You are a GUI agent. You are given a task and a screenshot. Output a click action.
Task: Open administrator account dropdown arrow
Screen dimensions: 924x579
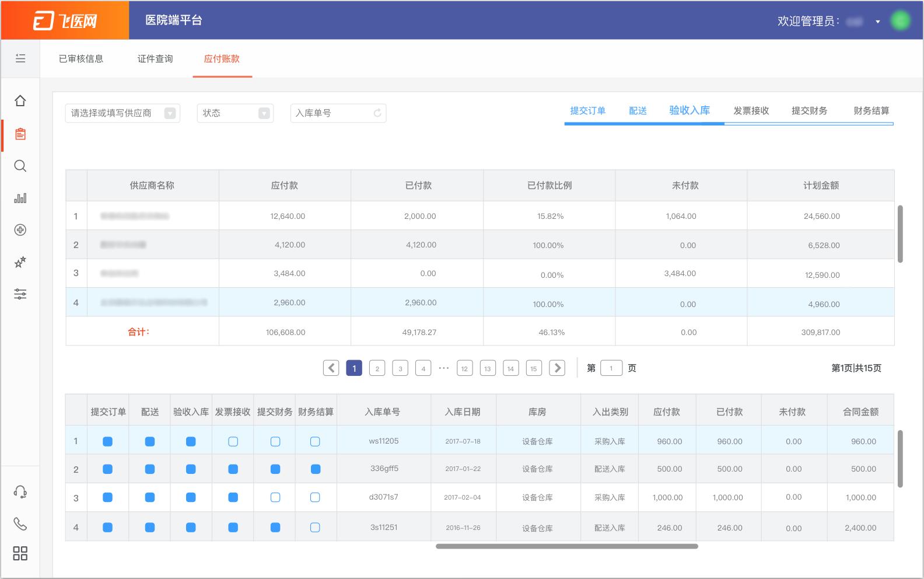click(x=877, y=22)
